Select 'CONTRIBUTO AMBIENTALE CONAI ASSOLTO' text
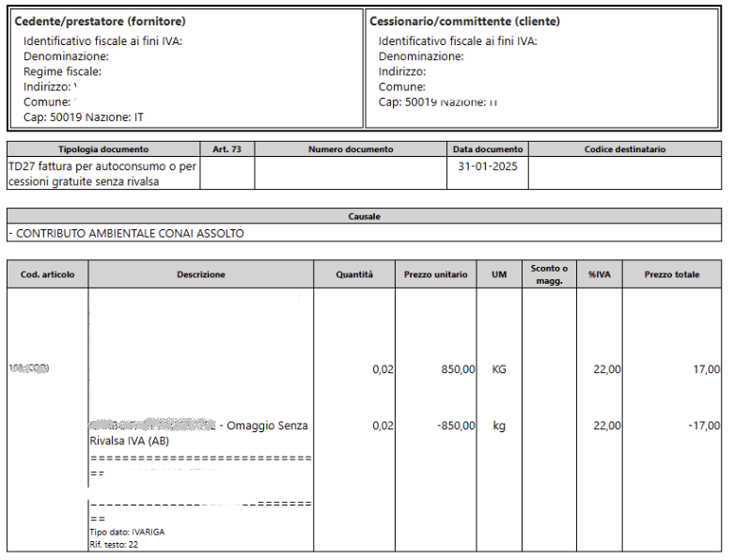 pos(130,233)
